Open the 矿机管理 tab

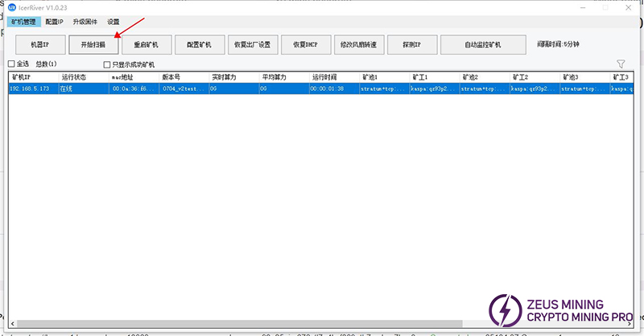(x=24, y=22)
